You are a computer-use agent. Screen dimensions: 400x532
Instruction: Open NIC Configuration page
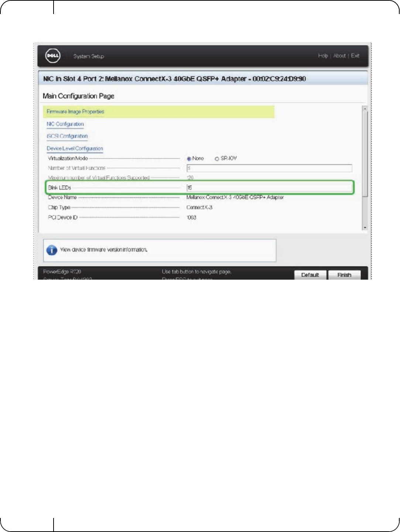click(x=65, y=124)
